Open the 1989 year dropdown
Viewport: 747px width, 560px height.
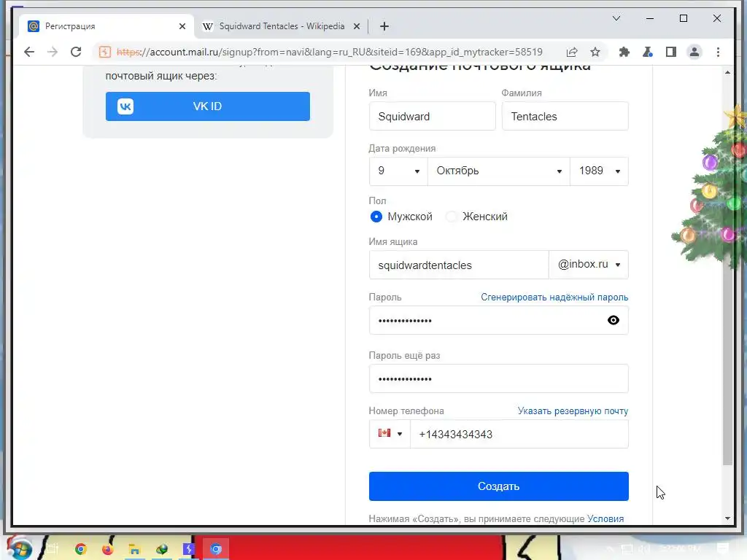click(600, 171)
